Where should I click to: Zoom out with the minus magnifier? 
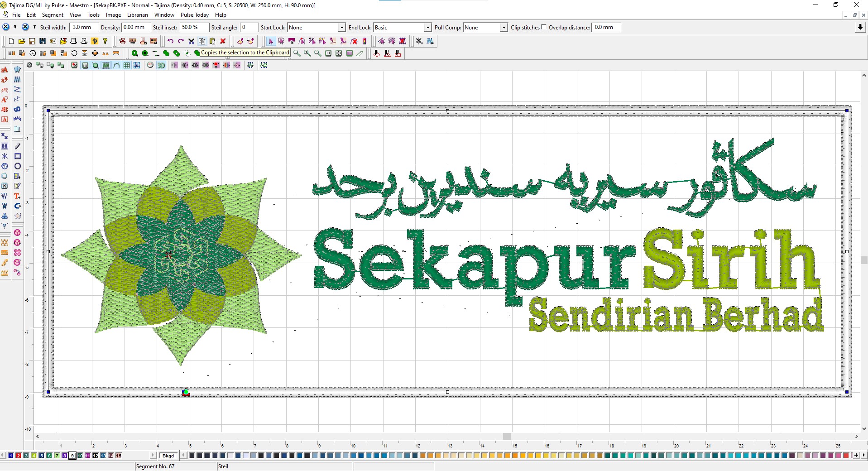click(318, 53)
